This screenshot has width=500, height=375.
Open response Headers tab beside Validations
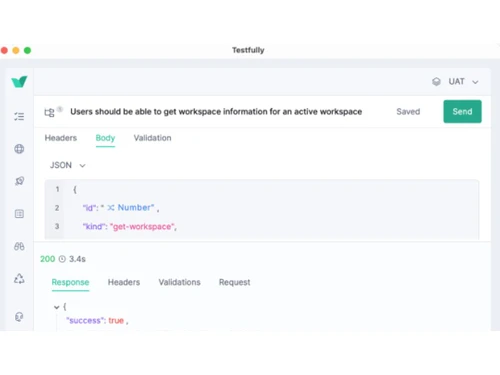(x=124, y=282)
